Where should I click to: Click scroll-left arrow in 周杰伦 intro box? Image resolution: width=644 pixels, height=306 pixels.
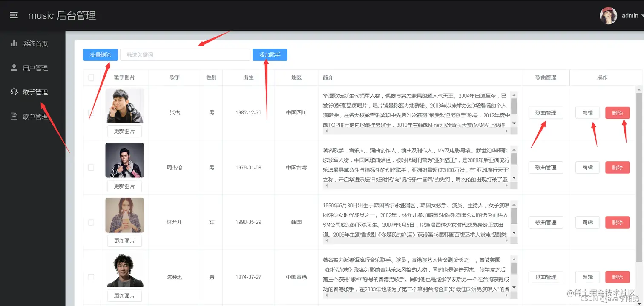(x=327, y=186)
